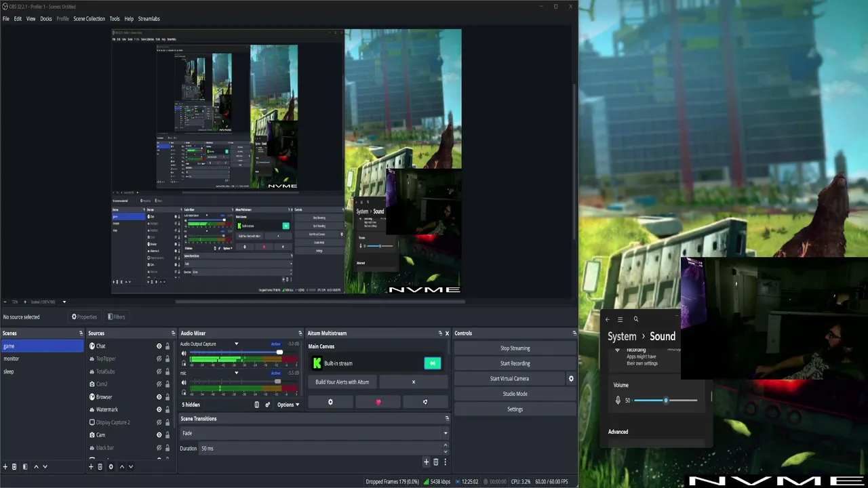Move source down in the Sources list

[131, 466]
